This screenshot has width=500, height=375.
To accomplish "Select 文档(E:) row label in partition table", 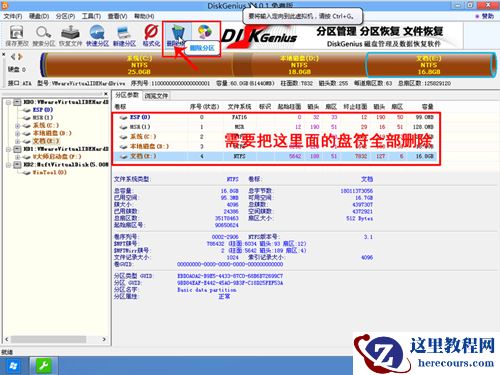I will tap(143, 156).
